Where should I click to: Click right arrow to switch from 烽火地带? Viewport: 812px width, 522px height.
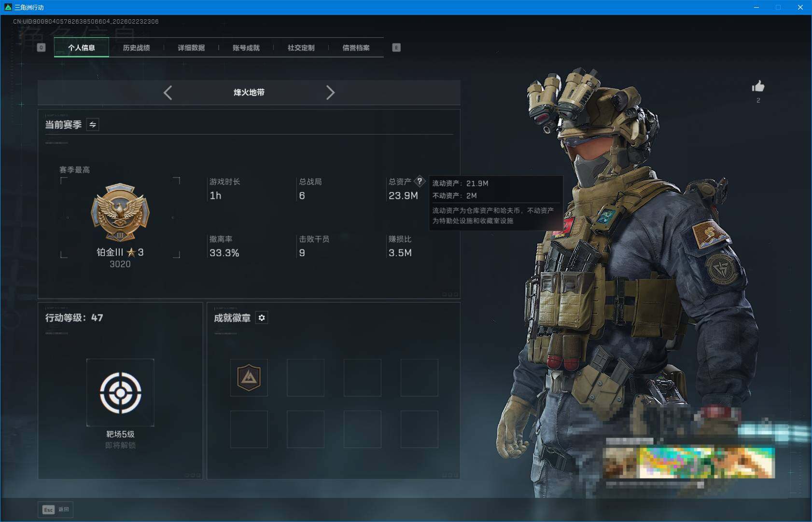tap(331, 92)
